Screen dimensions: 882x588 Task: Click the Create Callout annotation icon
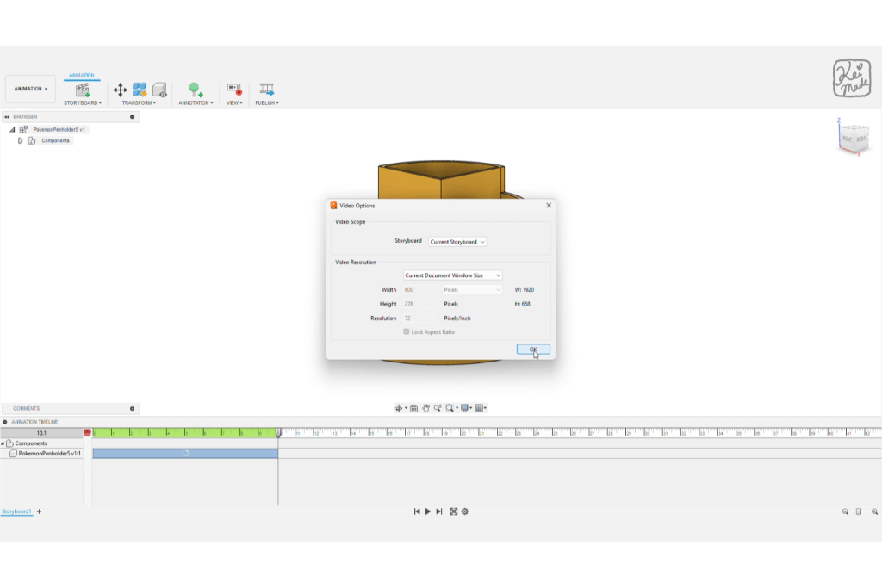tap(196, 90)
